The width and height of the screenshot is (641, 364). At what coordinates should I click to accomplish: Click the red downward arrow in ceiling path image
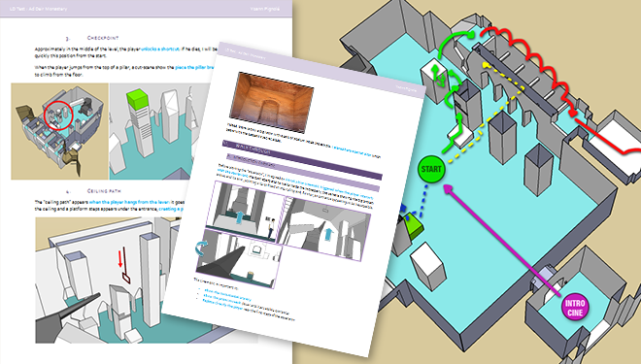click(120, 259)
